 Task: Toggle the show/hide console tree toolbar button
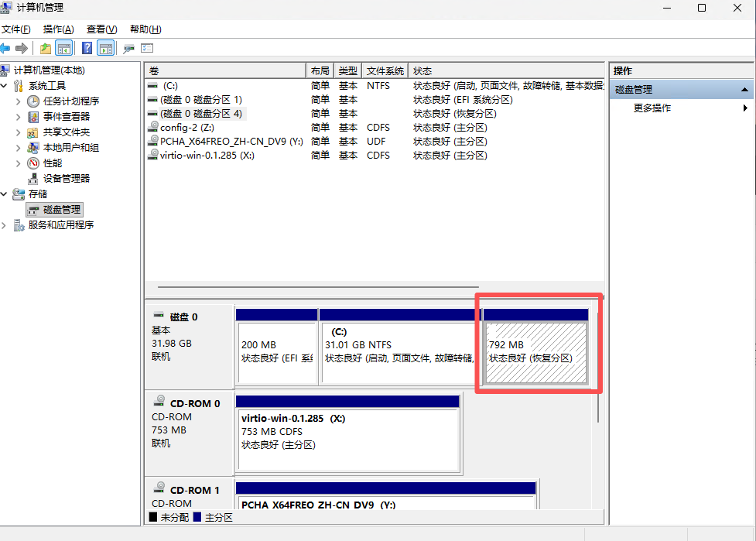pos(64,48)
